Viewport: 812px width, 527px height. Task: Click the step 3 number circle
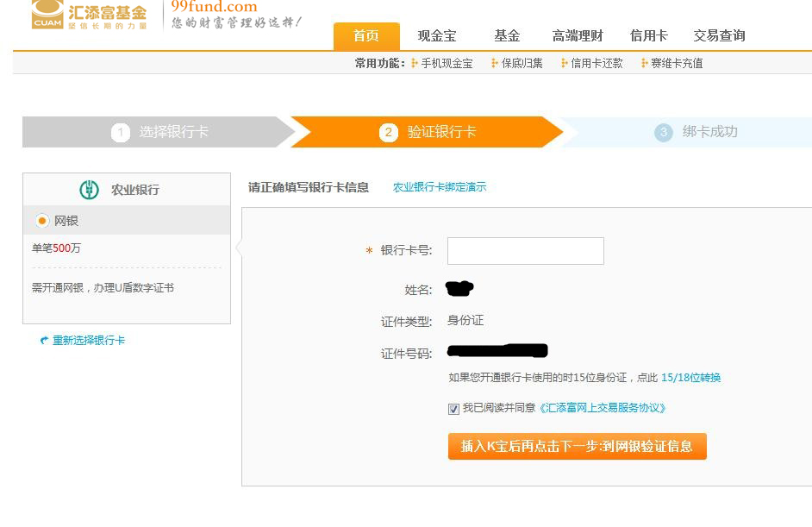click(663, 133)
